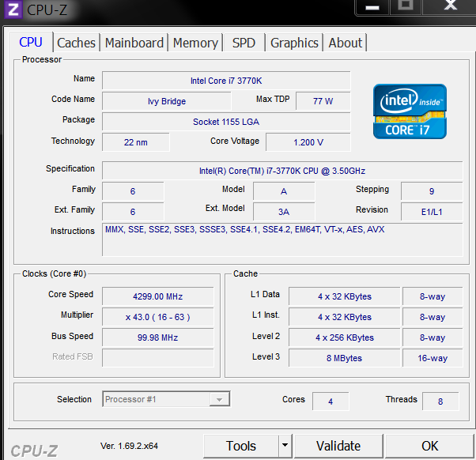The height and width of the screenshot is (460, 476).
Task: Click the Level 3 size 8 MBytes
Action: pos(345,358)
